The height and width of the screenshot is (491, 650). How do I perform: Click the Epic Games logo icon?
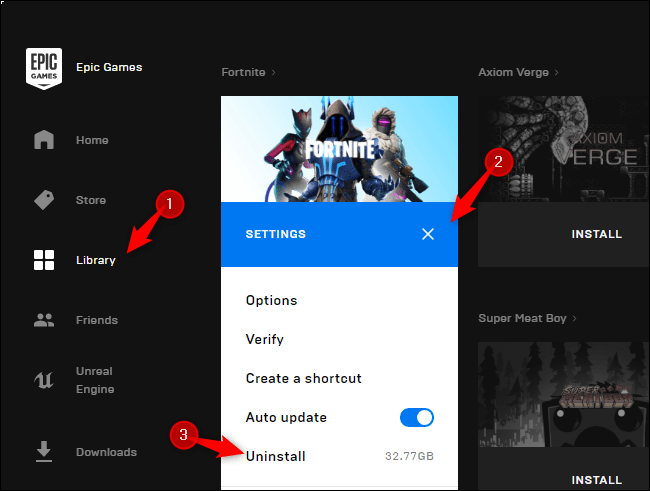tap(44, 68)
